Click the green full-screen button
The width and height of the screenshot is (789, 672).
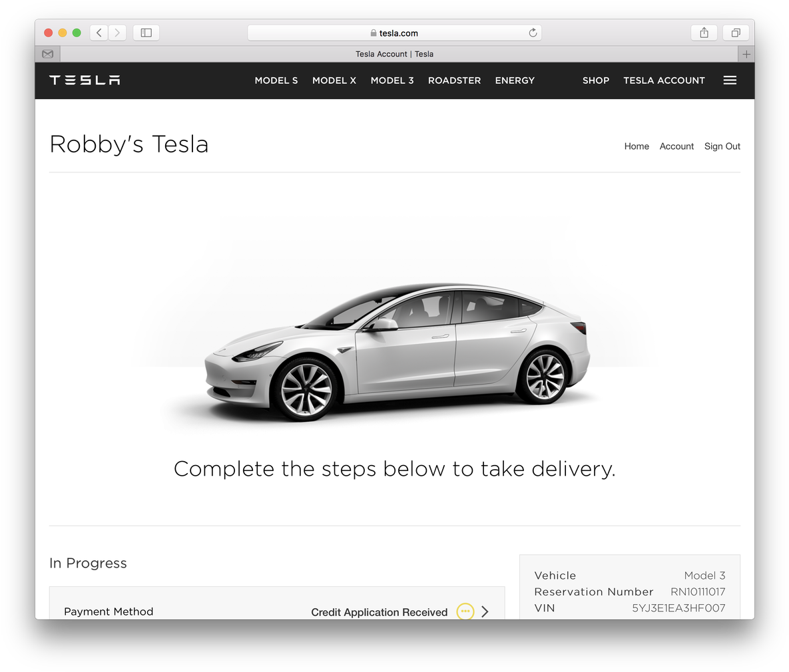point(77,33)
